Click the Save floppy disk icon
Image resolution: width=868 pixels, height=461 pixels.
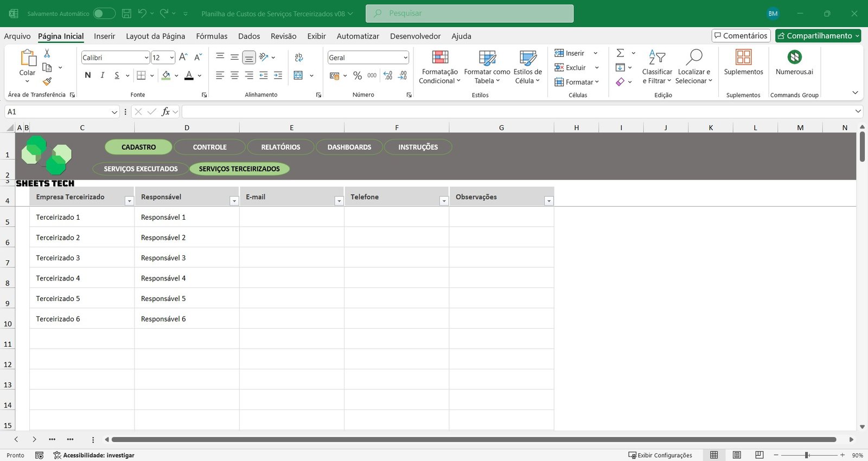point(126,14)
